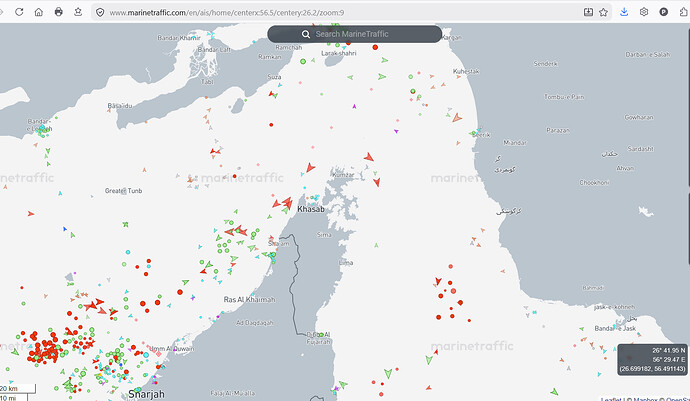
Task: Open the Mapbox attribution link
Action: pos(646,399)
